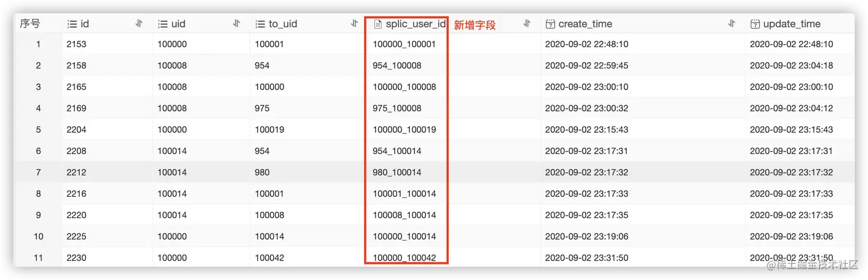868x280 pixels.
Task: Select splic_user_id value 100008_100014
Action: click(x=404, y=215)
